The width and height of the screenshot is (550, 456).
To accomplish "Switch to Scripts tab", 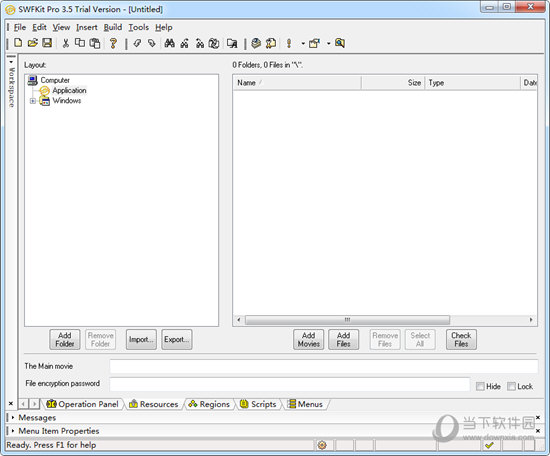I will [x=258, y=404].
